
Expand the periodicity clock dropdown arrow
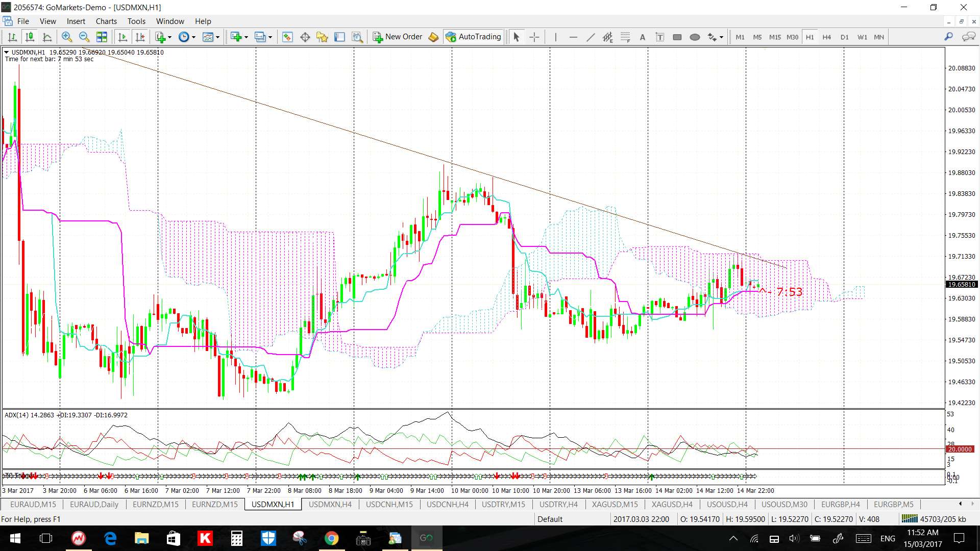click(193, 37)
